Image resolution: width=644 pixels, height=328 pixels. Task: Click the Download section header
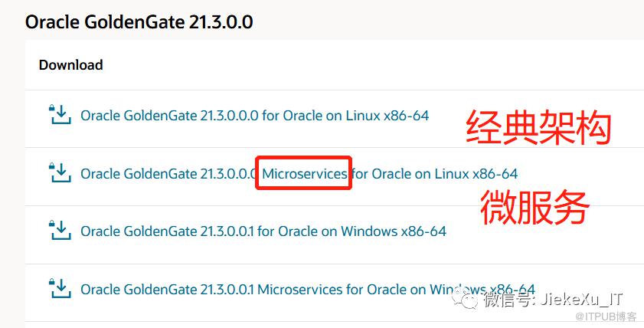pyautogui.click(x=70, y=65)
